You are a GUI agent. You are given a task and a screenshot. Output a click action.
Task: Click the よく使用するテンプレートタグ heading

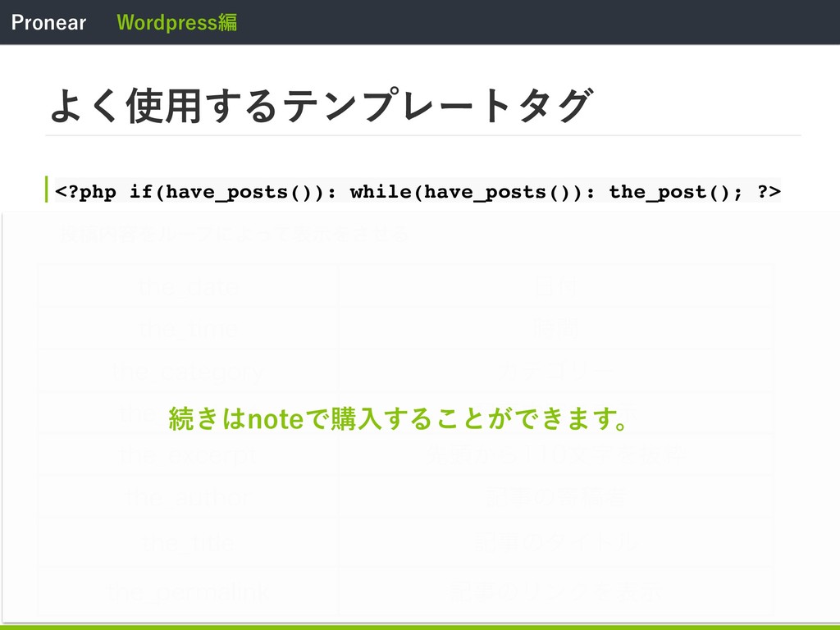pyautogui.click(x=322, y=106)
